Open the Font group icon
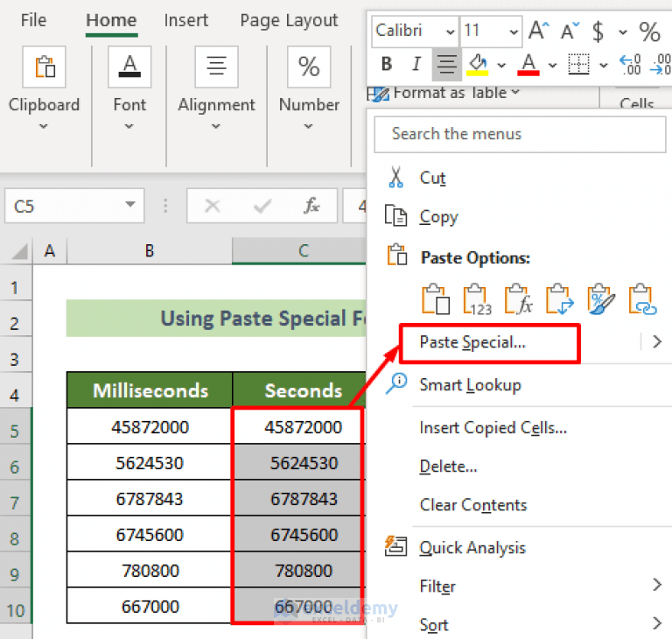Screen dimensions: 672x639 [129, 67]
